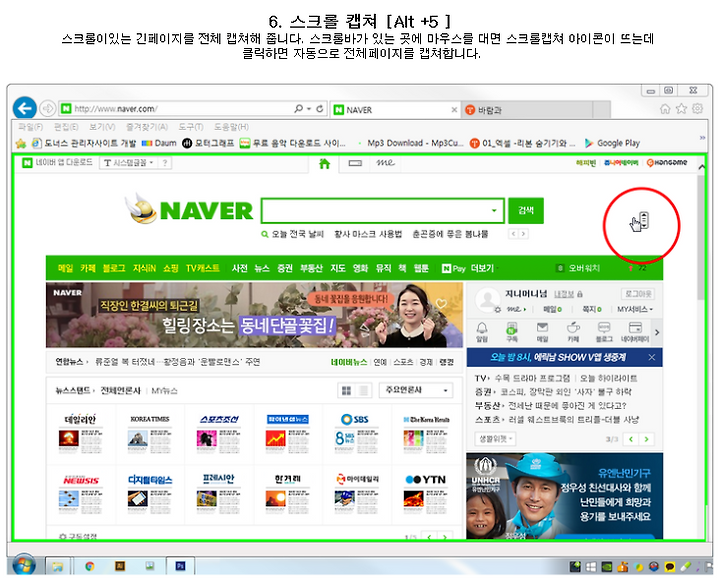Click the 네이버뉴스 link

coord(349,362)
